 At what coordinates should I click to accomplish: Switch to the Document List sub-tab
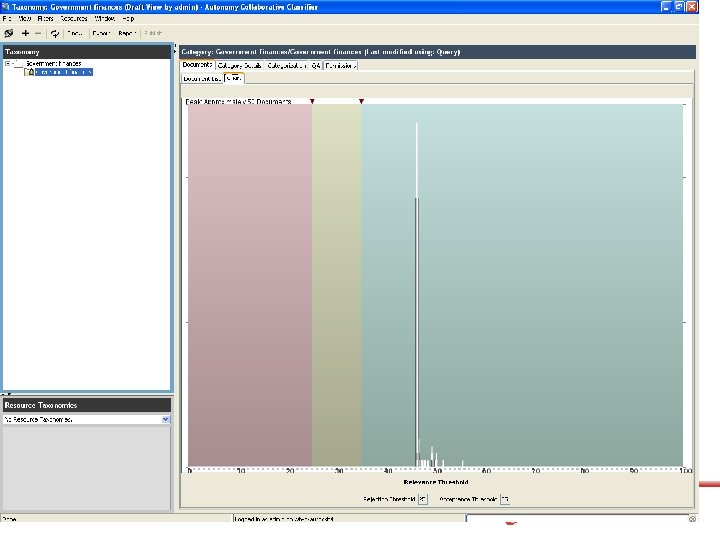tap(202, 79)
